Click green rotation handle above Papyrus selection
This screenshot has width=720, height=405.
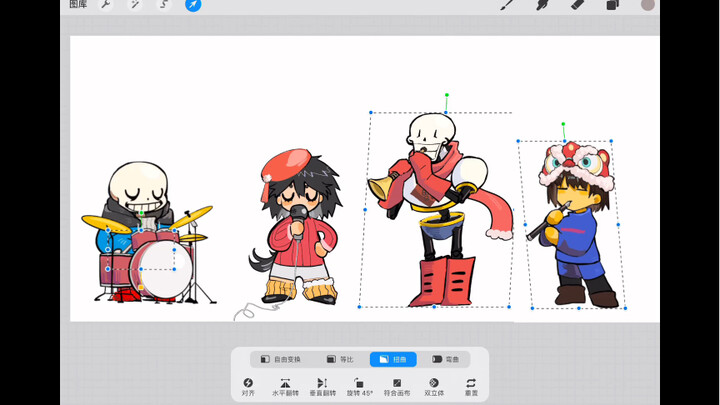coord(447,95)
